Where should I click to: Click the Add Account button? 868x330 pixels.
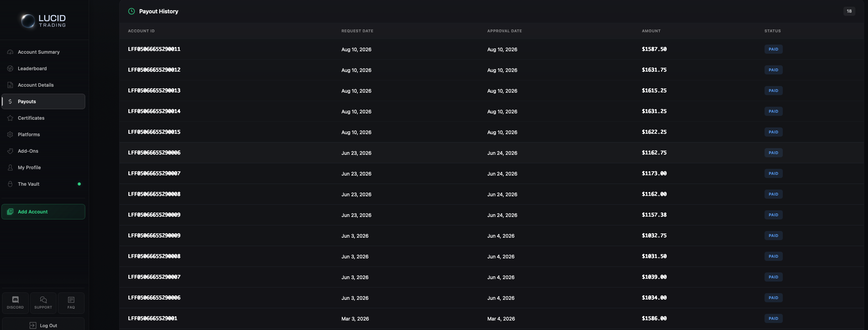pyautogui.click(x=43, y=212)
